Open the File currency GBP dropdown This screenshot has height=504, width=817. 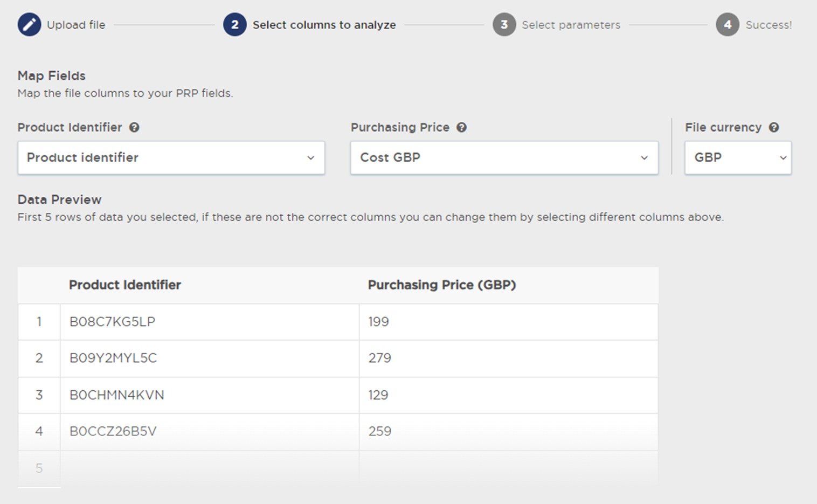point(737,158)
